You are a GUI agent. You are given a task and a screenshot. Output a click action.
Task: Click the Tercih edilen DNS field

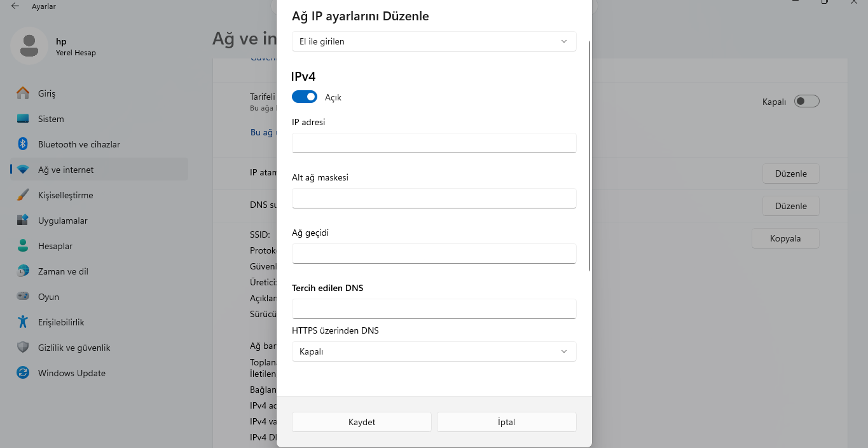[434, 309]
